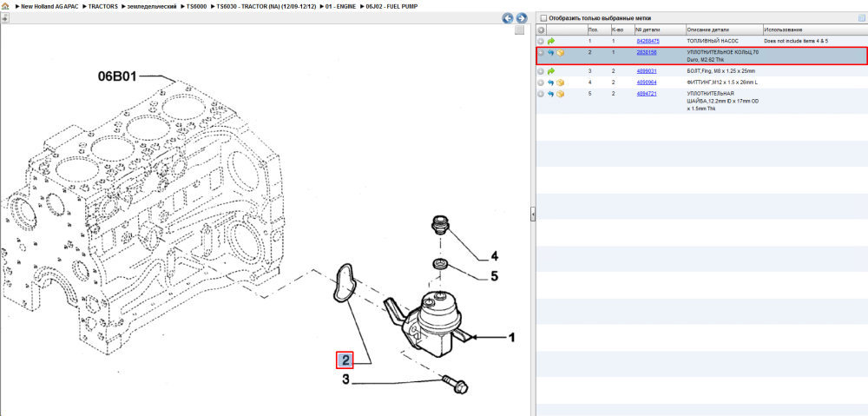Open TS6000 breadcrumb
The image size is (868, 416).
click(x=196, y=6)
